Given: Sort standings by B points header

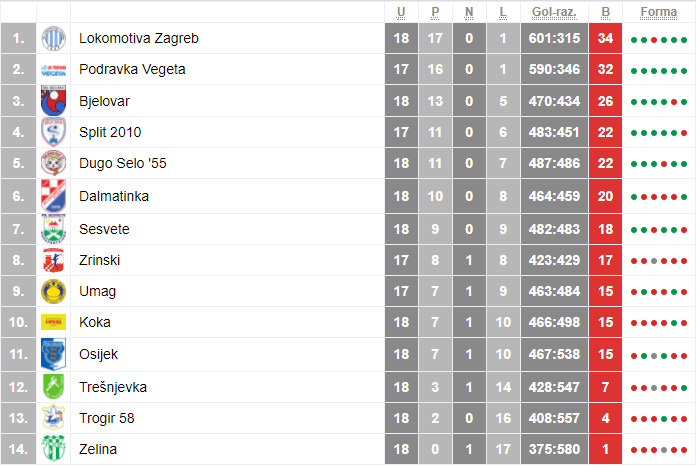Looking at the screenshot, I should click(605, 12).
